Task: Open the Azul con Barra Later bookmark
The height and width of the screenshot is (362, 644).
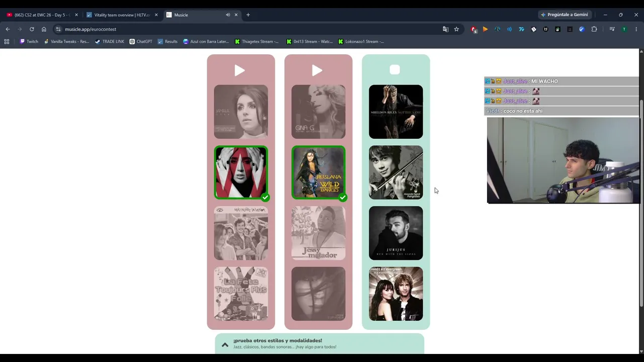Action: pyautogui.click(x=206, y=42)
